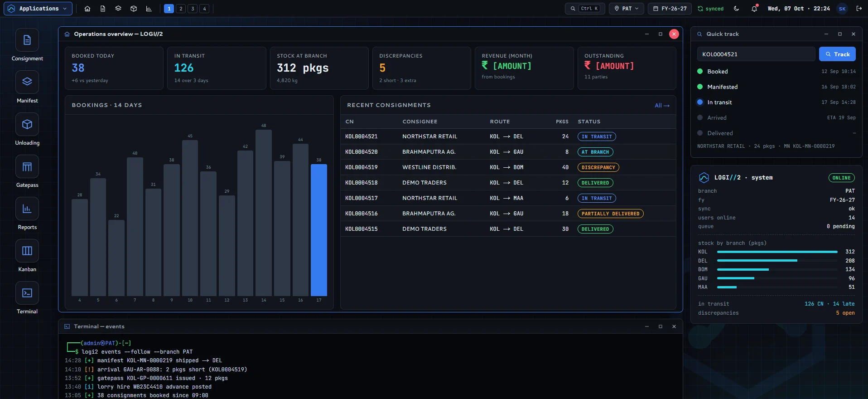868x399 pixels.
Task: Click the Discrepancies stat card
Action: coord(422,68)
